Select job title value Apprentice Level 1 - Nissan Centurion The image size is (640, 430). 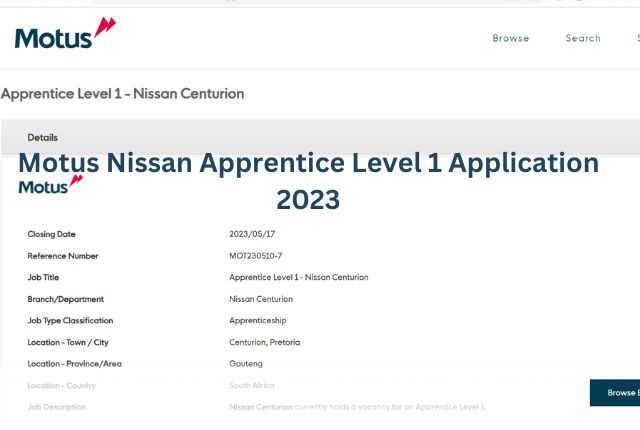point(299,277)
